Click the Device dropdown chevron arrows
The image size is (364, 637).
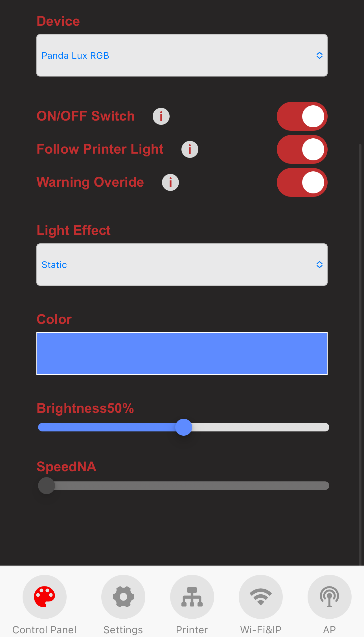click(x=319, y=55)
